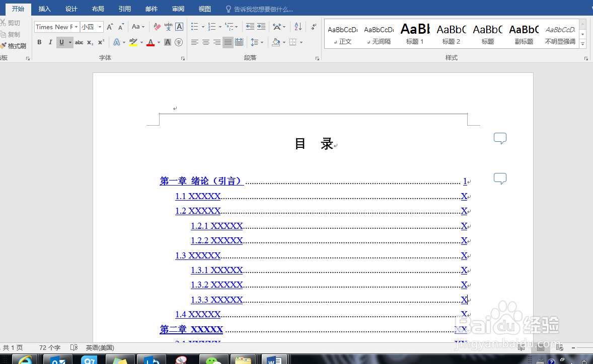Toggle underline formatting
This screenshot has height=364, width=593.
(59, 42)
